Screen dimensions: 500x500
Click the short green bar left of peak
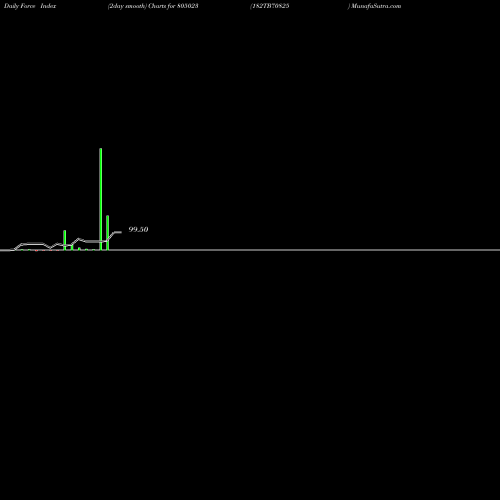[x=65, y=240]
